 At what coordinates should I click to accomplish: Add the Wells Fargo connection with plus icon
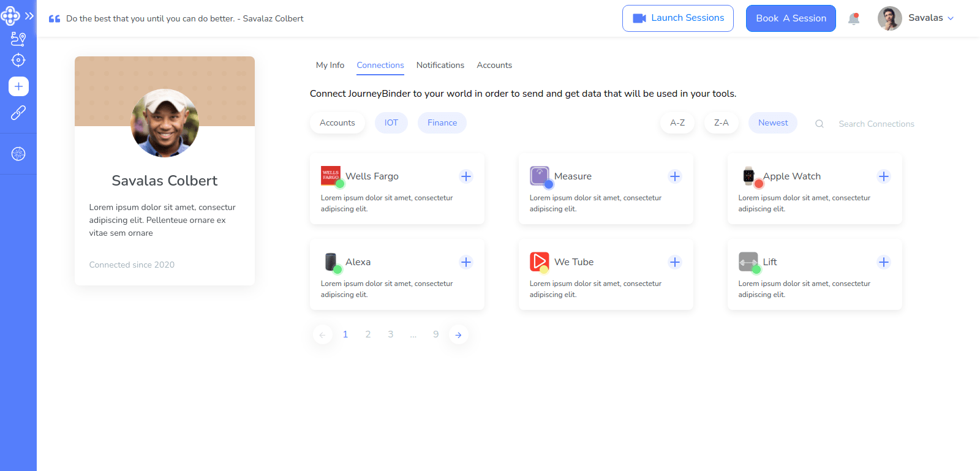click(466, 176)
